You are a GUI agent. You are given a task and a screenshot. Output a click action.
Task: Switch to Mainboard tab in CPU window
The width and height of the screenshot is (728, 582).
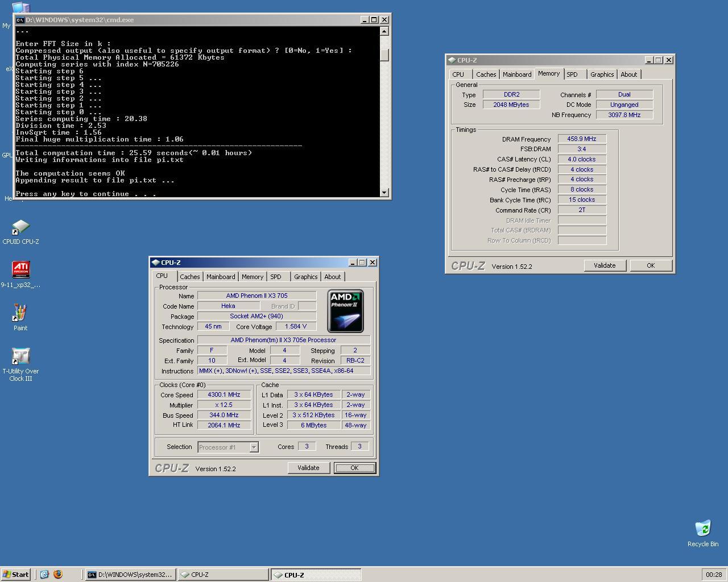pyautogui.click(x=221, y=277)
